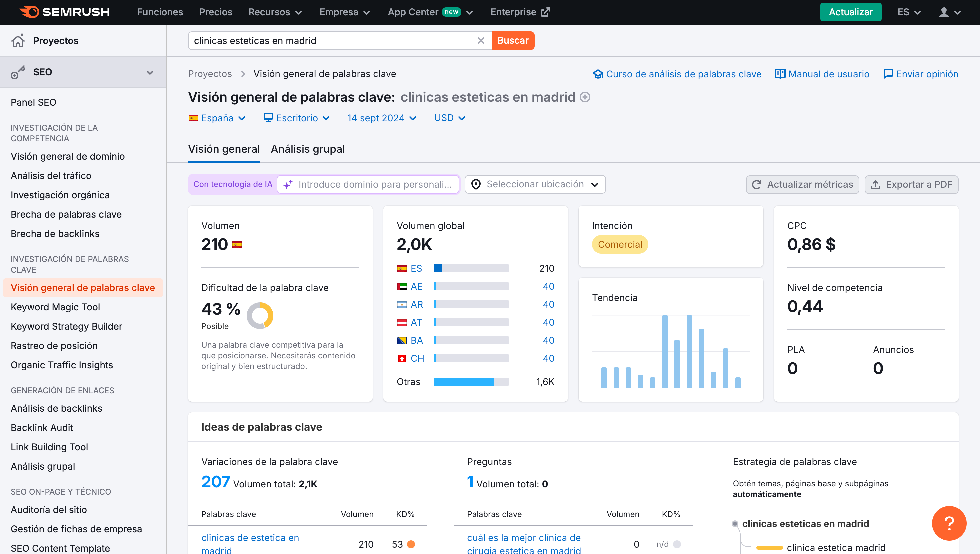980x554 pixels.
Task: Open the Proyectos breadcrumb link
Action: coord(210,74)
